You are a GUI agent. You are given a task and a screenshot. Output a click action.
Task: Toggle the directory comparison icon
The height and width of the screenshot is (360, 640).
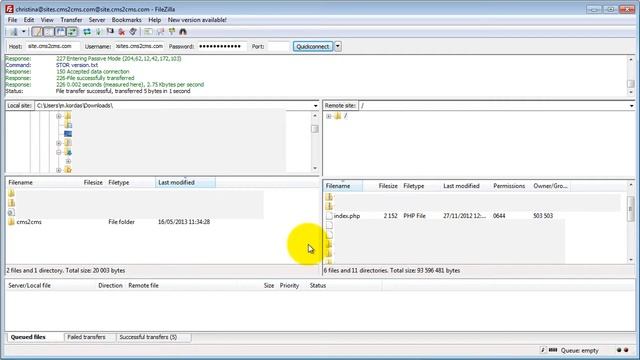160,32
